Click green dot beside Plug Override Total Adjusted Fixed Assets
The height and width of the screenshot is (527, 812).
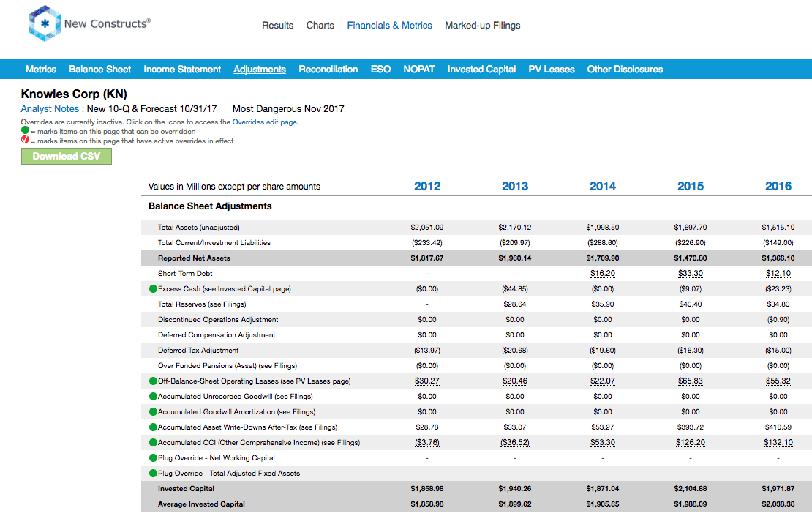pyautogui.click(x=153, y=474)
